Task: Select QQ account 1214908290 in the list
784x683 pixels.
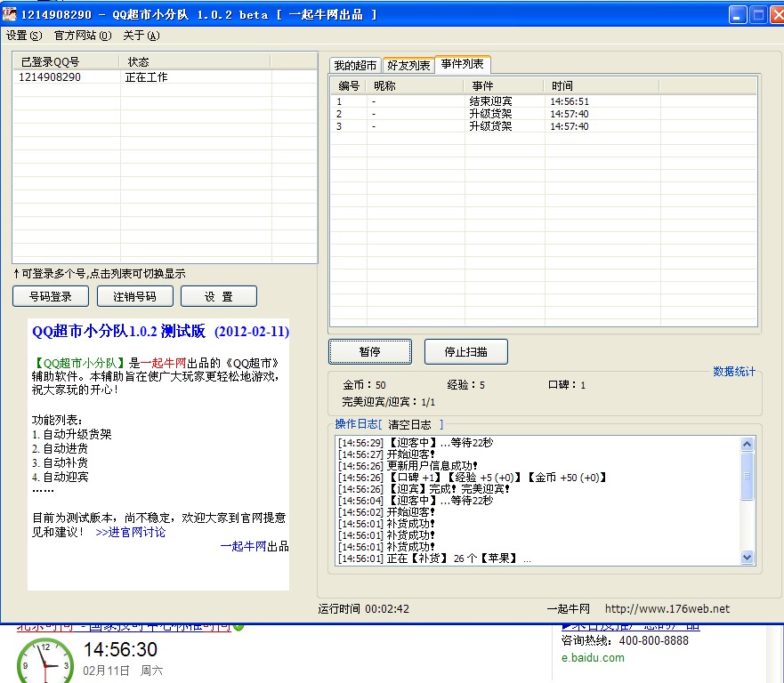Action: (50, 77)
